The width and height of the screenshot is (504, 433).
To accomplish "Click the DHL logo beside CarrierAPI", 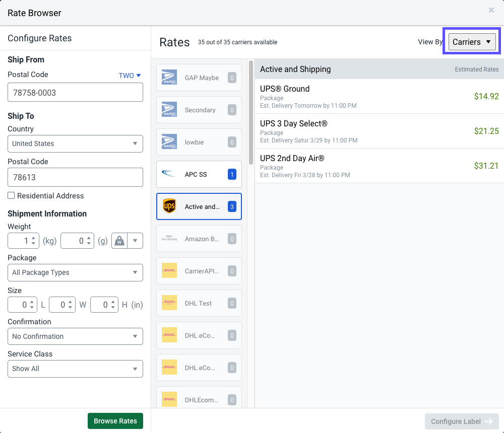I will tap(169, 270).
